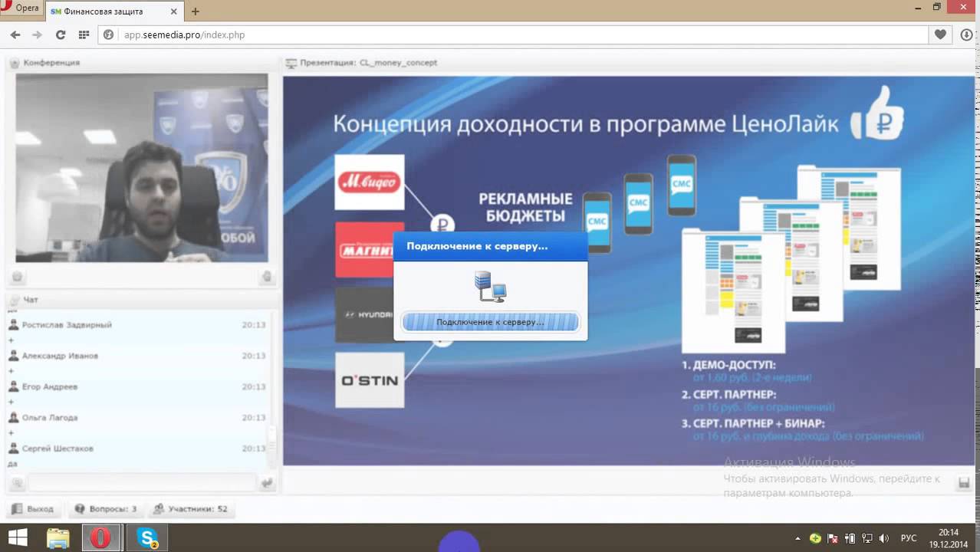Select chat user Сергей Шестаков

[x=58, y=449]
